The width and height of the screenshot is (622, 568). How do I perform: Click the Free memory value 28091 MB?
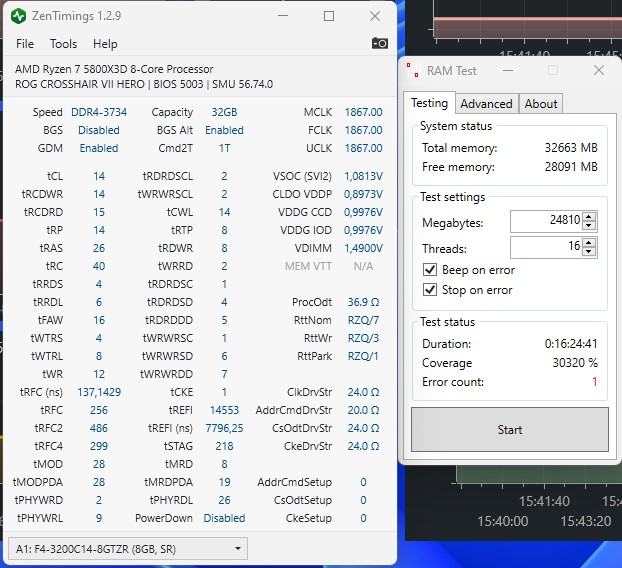pos(571,167)
